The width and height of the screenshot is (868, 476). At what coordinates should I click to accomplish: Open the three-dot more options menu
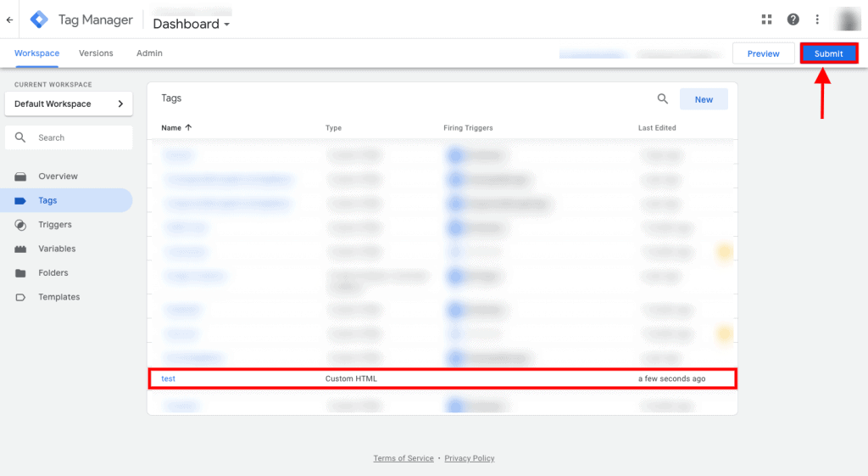point(817,20)
